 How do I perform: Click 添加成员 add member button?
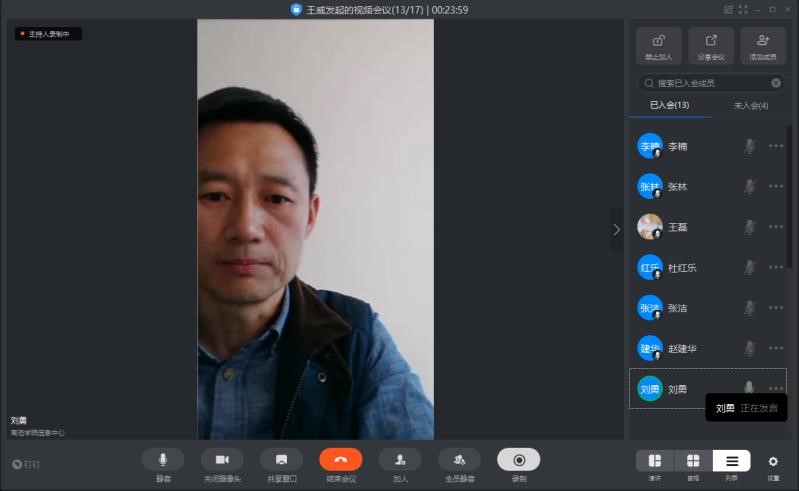763,46
